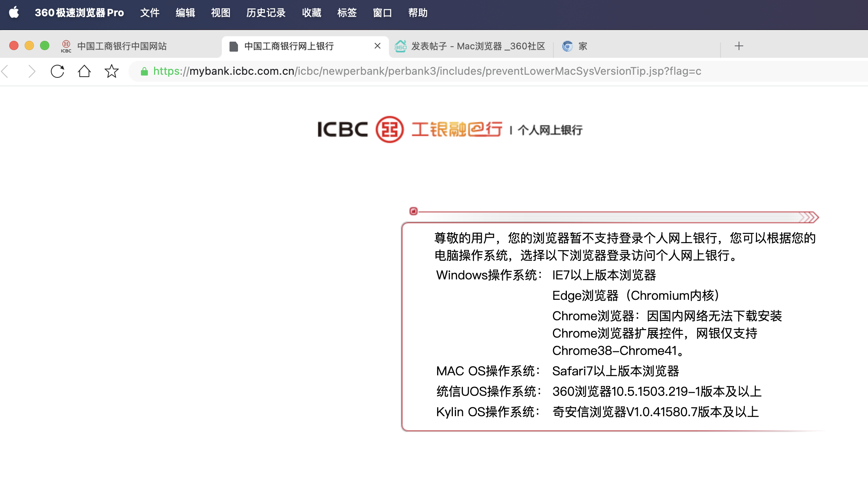Go forward to the next page
The width and height of the screenshot is (868, 484).
[x=32, y=71]
